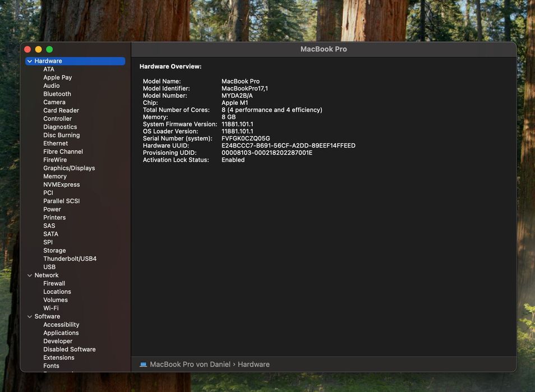This screenshot has height=392, width=535.
Task: Show Bluetooth hardware information
Action: coord(57,94)
